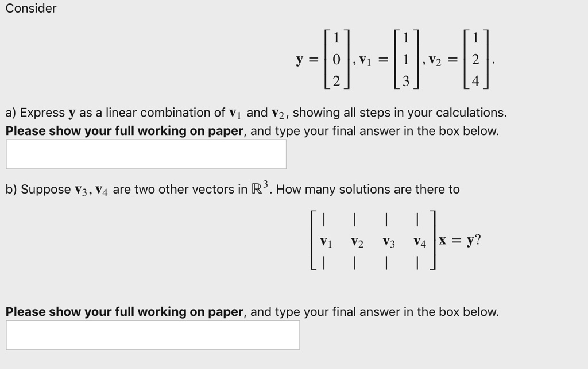Click the x = y expression
This screenshot has width=588, height=371.
pos(459,241)
